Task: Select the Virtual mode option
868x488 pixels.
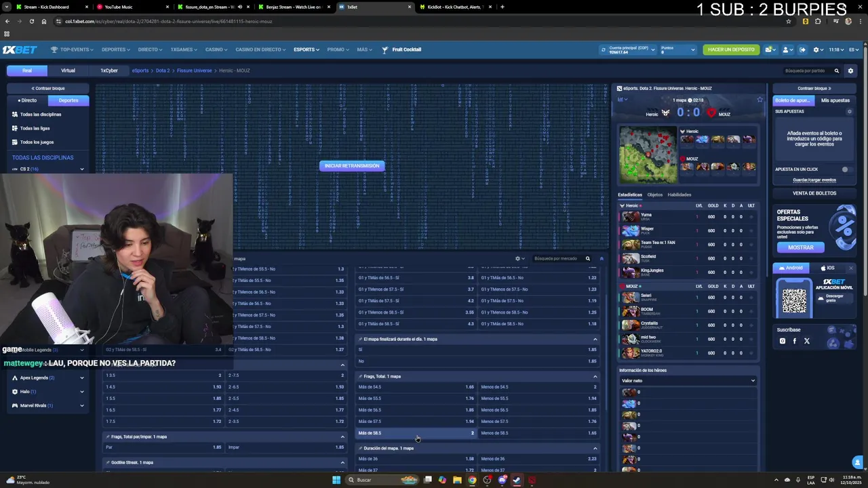Action: (x=68, y=70)
